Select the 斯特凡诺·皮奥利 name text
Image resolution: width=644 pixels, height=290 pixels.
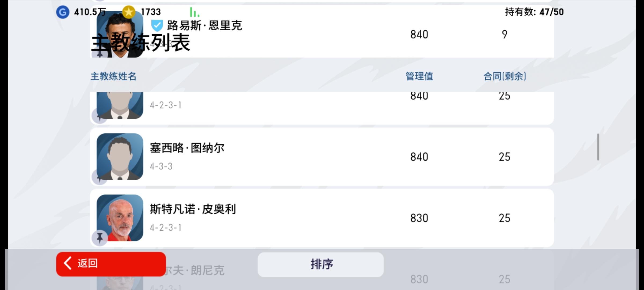193,209
